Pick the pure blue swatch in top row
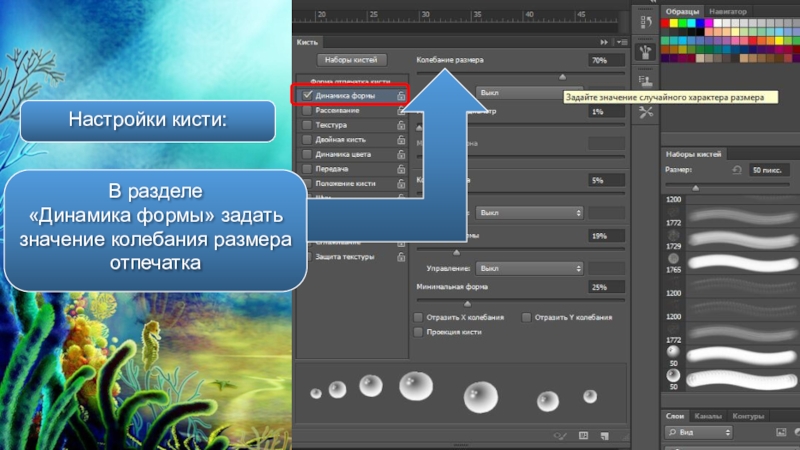800x450 pixels. (700, 23)
